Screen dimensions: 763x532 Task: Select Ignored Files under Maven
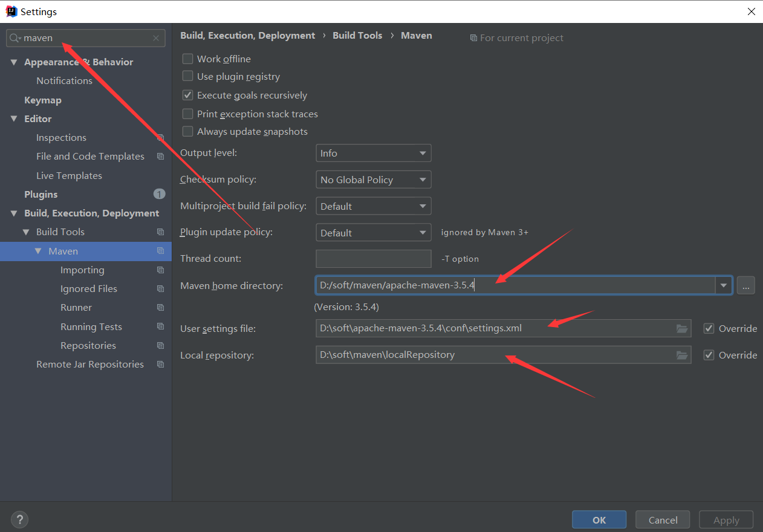89,289
